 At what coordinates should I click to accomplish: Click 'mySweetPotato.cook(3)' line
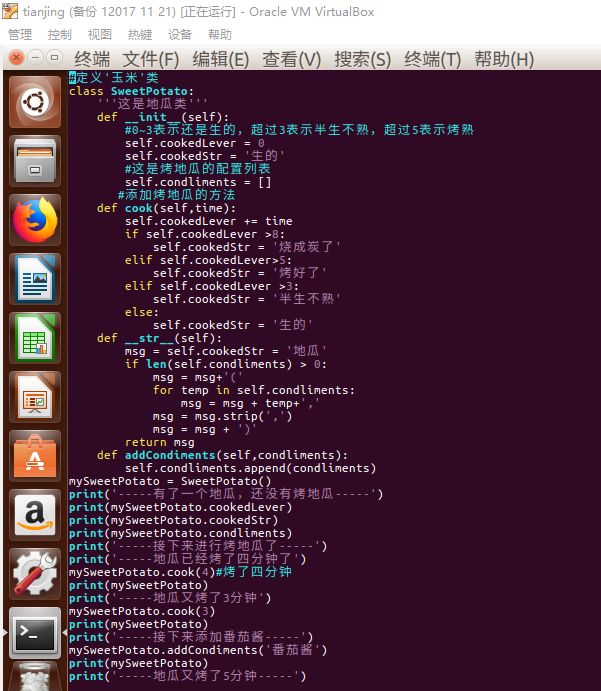point(141,612)
